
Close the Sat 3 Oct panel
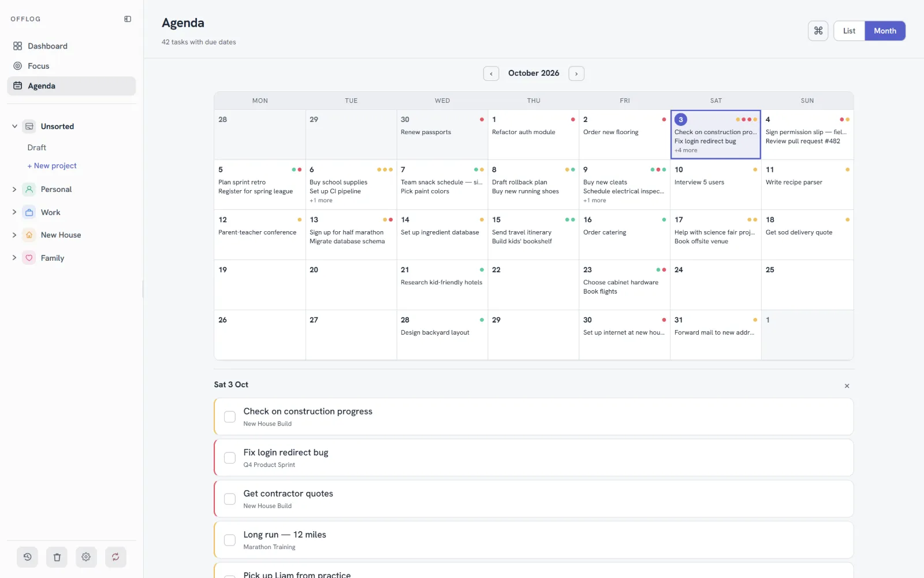847,386
